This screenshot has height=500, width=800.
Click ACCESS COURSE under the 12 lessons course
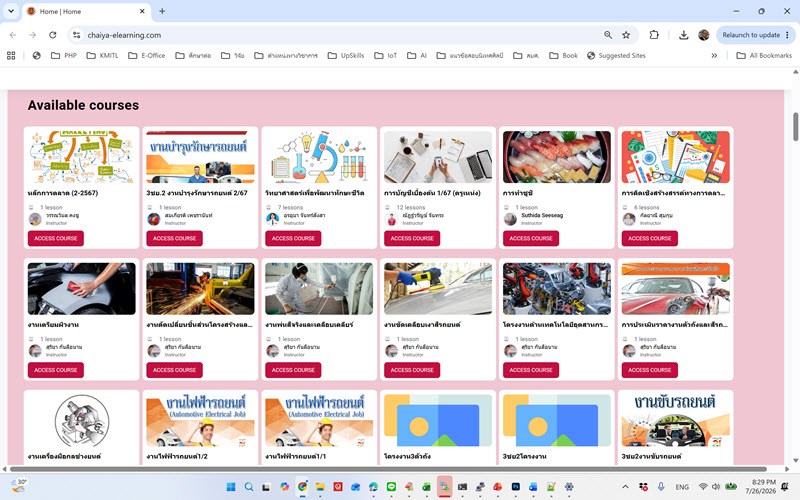point(412,238)
